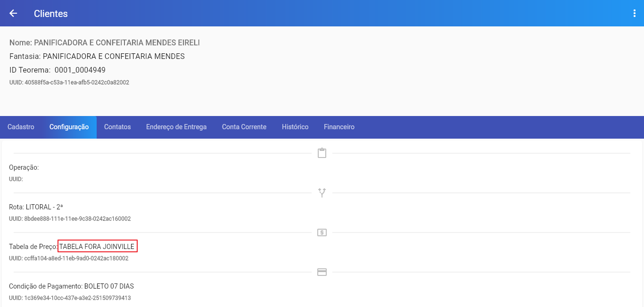Click the price table UUID starting with ccffa104

(69, 258)
